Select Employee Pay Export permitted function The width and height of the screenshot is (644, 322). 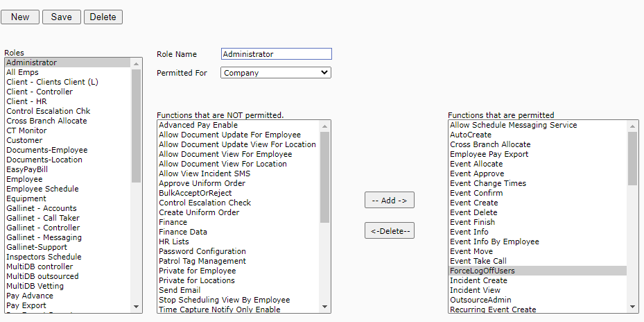(x=489, y=154)
